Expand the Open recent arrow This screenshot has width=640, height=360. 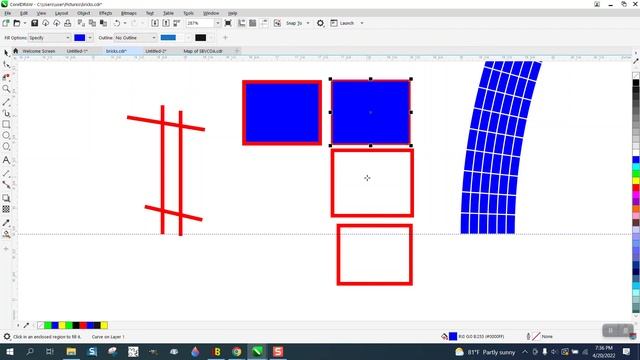25,23
